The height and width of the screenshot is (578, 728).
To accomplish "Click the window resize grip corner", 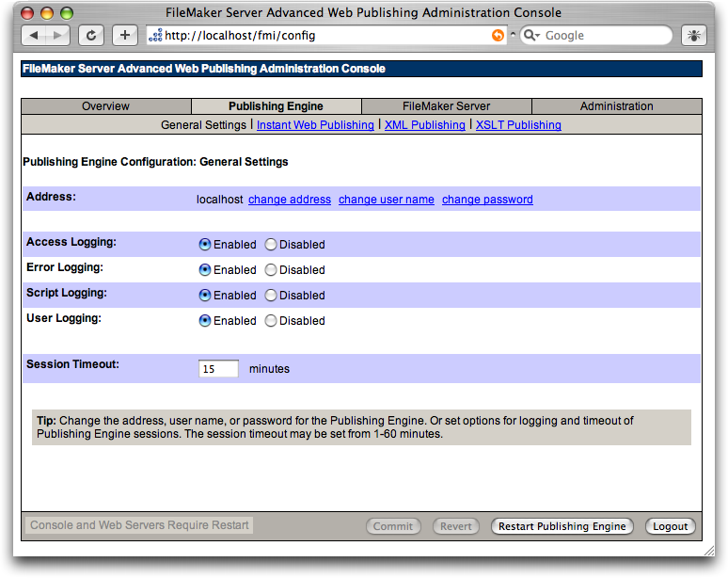I will click(709, 551).
